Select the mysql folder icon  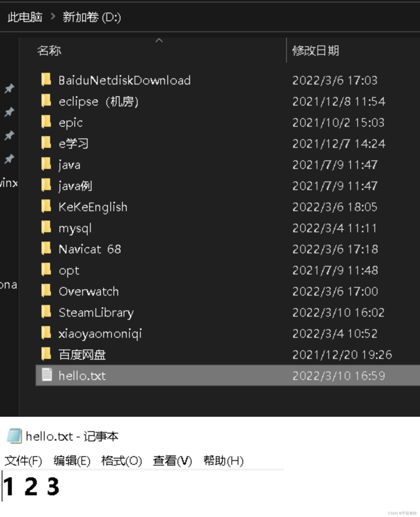pos(46,227)
